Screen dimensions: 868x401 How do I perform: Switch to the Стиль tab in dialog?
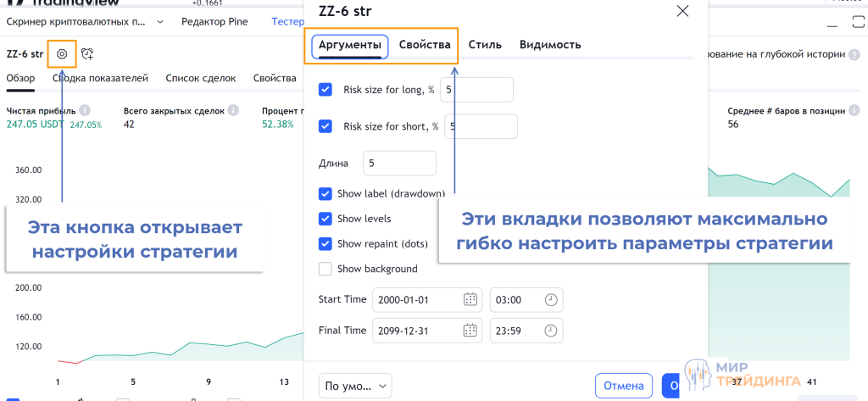click(485, 45)
